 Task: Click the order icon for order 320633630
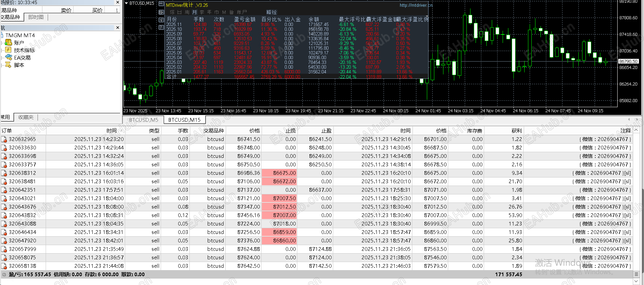click(x=4, y=148)
